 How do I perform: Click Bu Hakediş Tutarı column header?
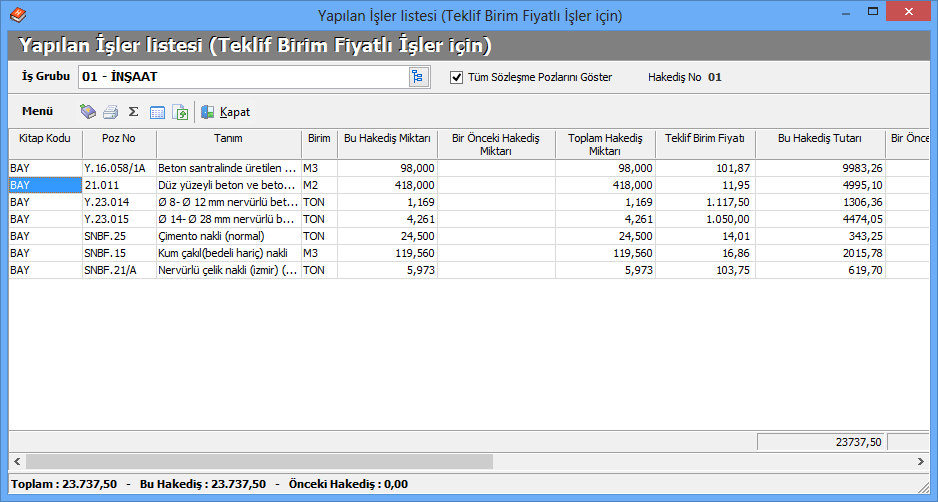[x=819, y=138]
